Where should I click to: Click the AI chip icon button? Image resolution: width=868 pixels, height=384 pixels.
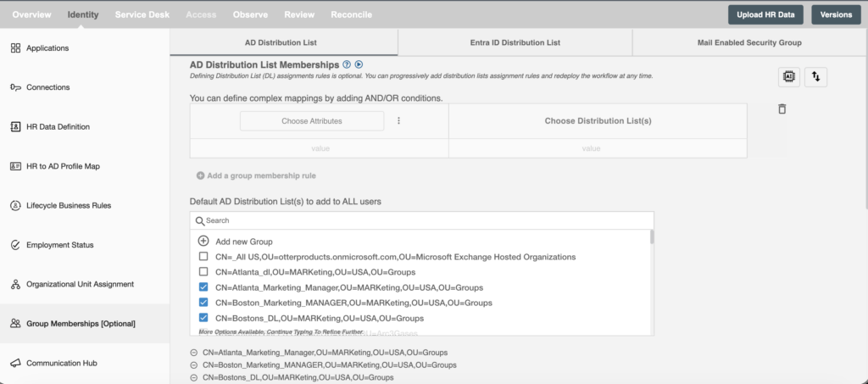click(789, 77)
